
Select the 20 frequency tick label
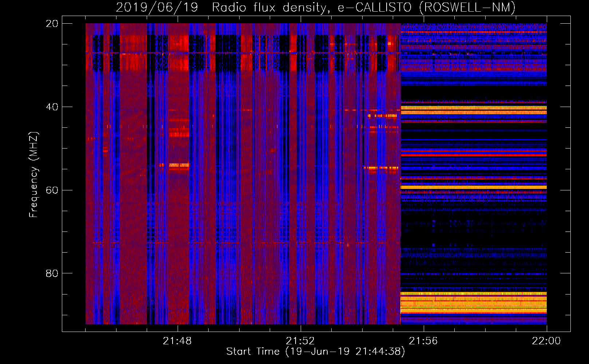(52, 24)
